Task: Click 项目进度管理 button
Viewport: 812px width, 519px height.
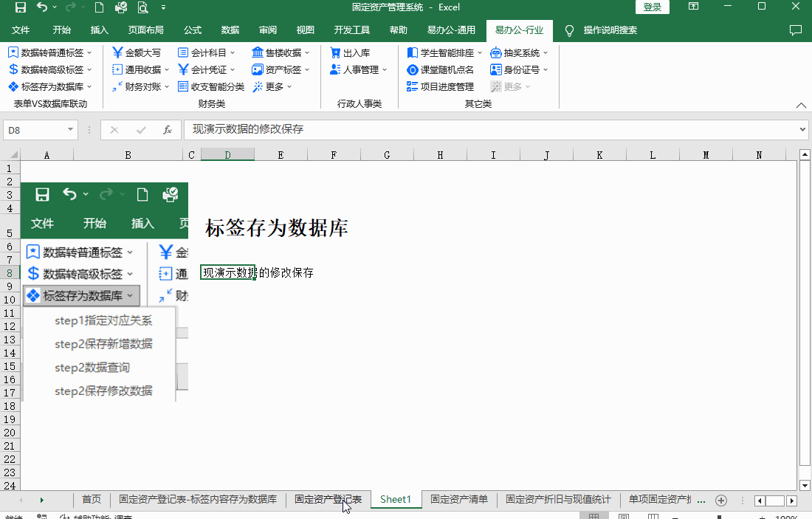Action: [x=440, y=86]
